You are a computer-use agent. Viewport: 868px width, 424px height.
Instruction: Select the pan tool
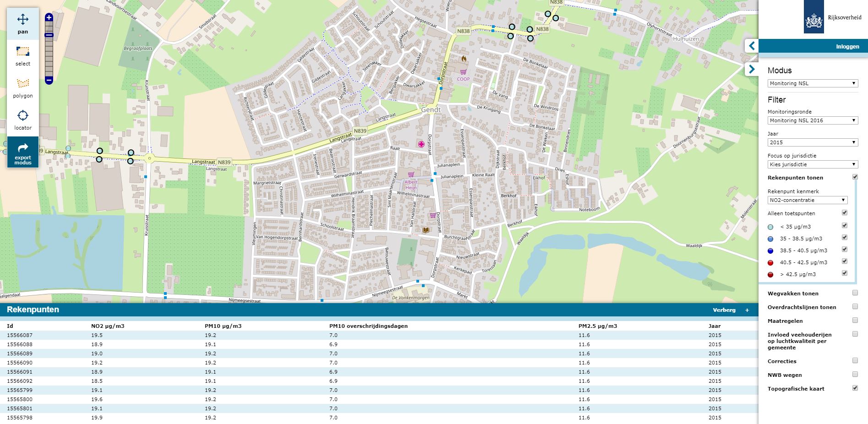click(x=23, y=24)
